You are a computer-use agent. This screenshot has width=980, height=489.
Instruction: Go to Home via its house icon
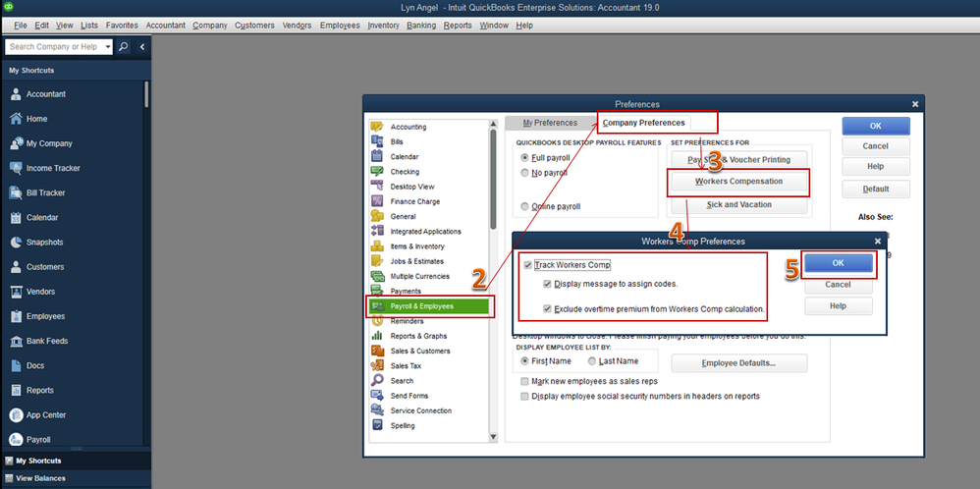coord(17,119)
